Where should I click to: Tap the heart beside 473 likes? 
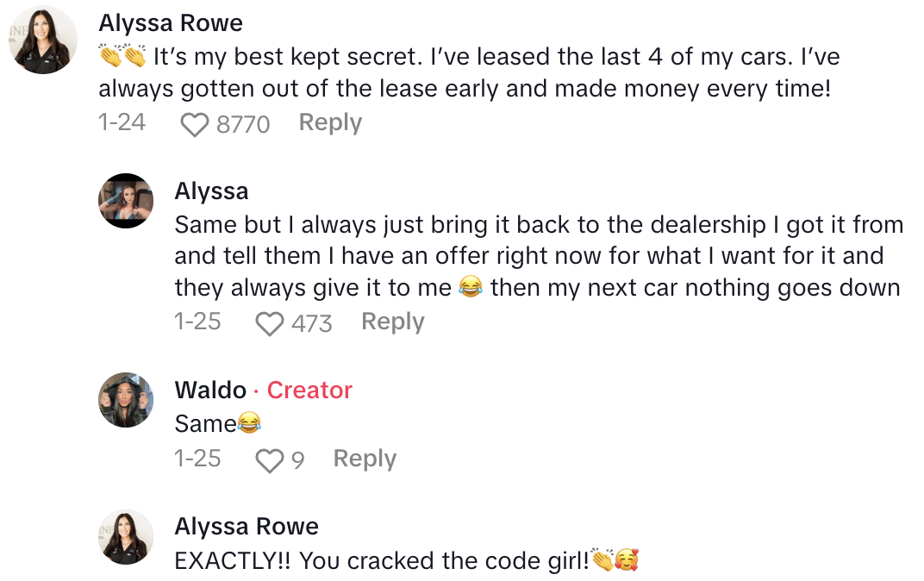(x=270, y=323)
